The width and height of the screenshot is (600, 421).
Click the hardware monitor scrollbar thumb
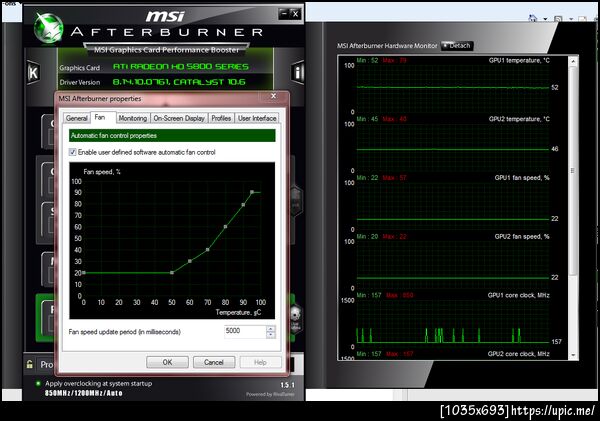click(x=573, y=170)
